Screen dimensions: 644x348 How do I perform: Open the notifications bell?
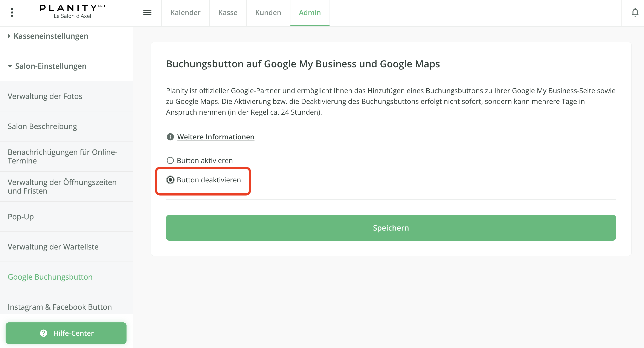(x=635, y=12)
